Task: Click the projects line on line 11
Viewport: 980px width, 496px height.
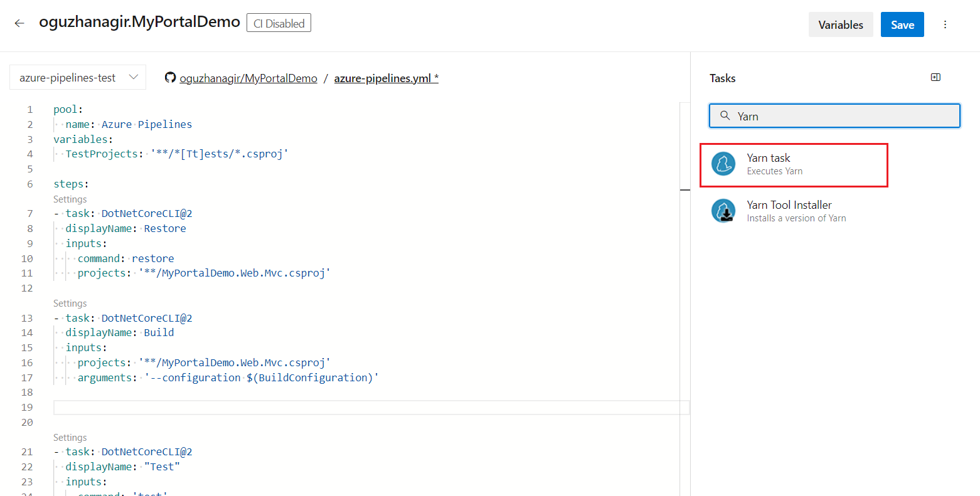Action: point(204,273)
